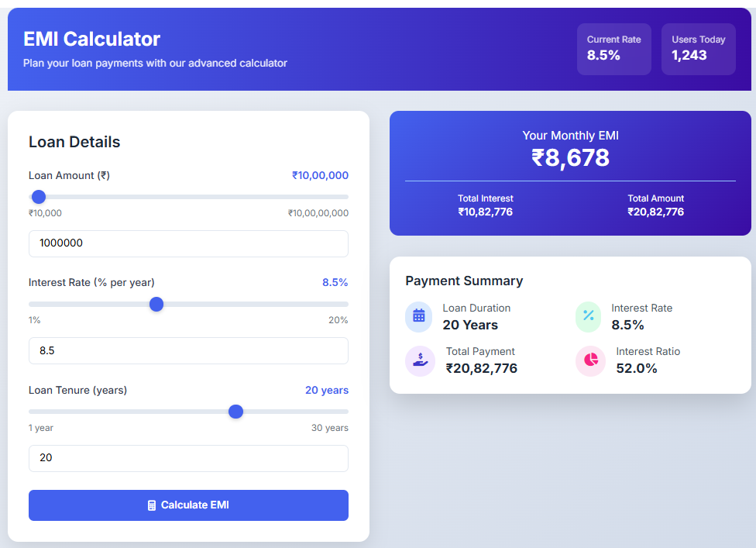Click the Payment Summary heading
Screen dimensions: 756x548
click(464, 281)
